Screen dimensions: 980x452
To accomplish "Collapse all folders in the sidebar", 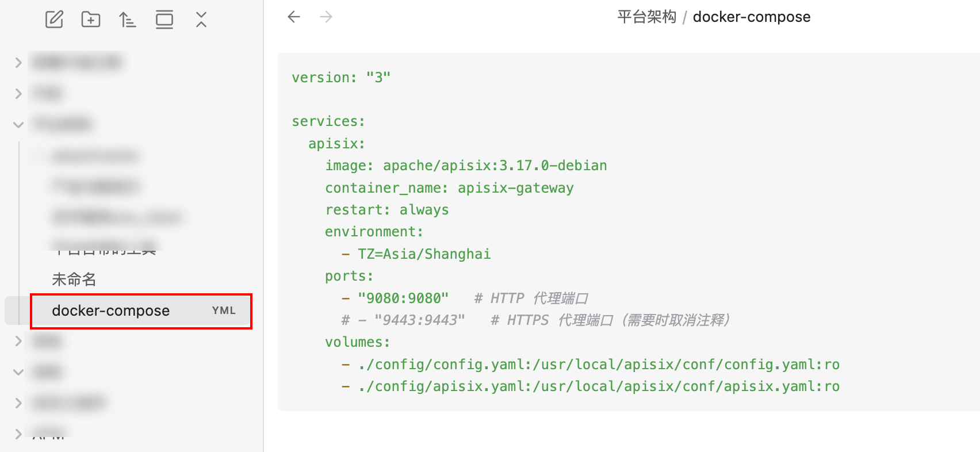I will (201, 20).
